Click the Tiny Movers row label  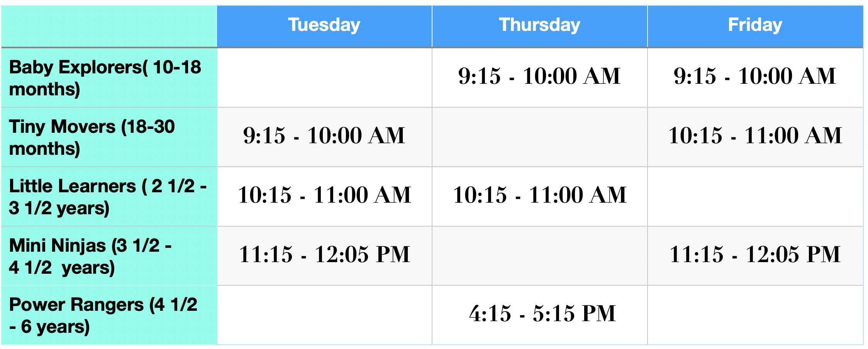[92, 137]
